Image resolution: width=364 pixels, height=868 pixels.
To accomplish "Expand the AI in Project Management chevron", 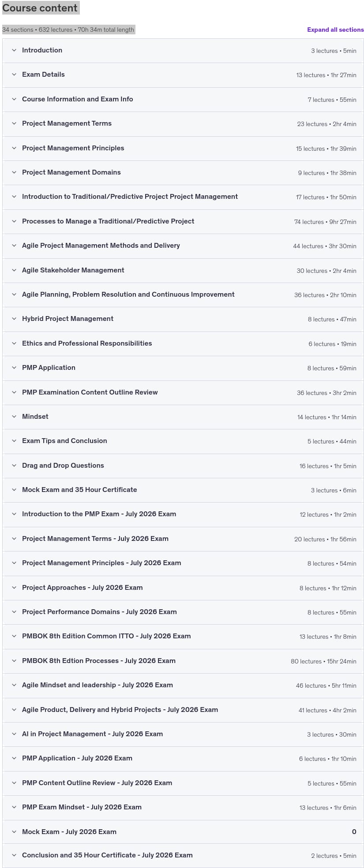I will [14, 734].
